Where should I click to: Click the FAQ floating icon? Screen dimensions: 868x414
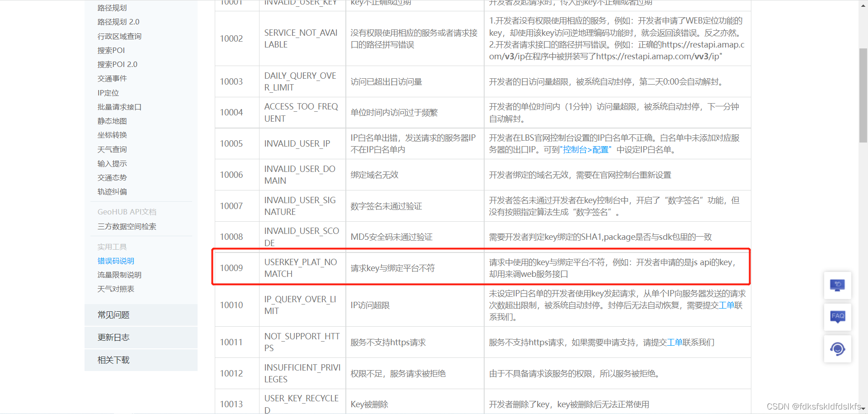click(x=837, y=317)
